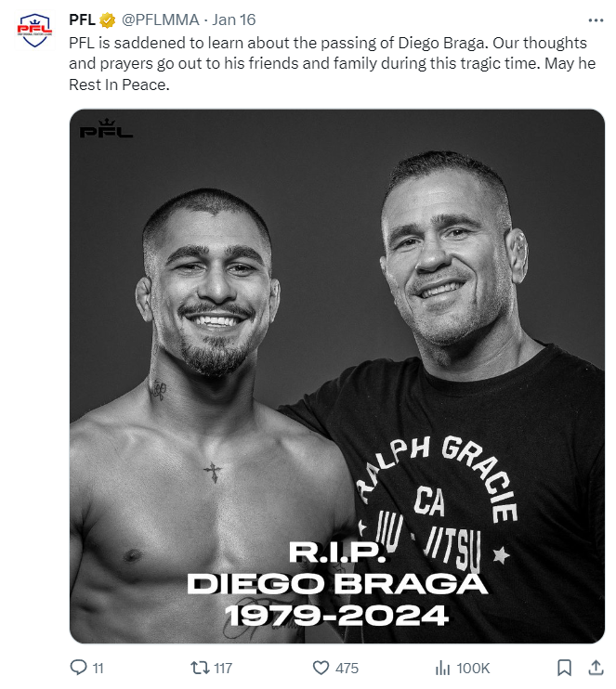Image resolution: width=616 pixels, height=689 pixels.
Task: Open the @PFLMMA handle link
Action: (x=161, y=19)
